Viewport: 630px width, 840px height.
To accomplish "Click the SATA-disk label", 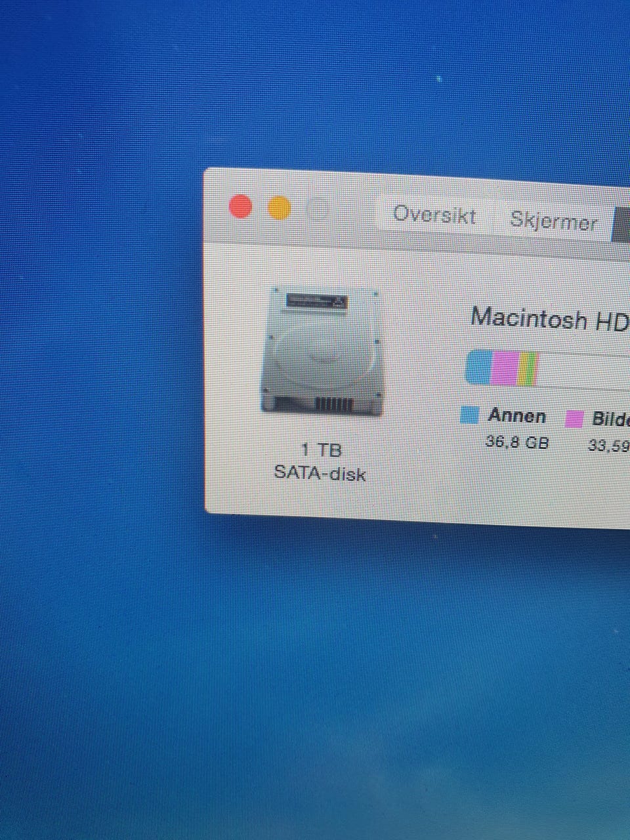I will coord(320,472).
